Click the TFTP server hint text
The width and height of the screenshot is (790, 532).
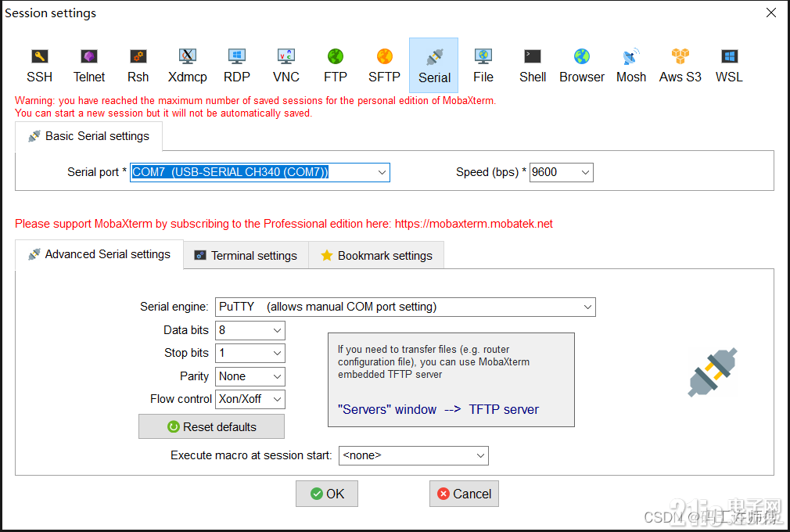click(x=434, y=361)
